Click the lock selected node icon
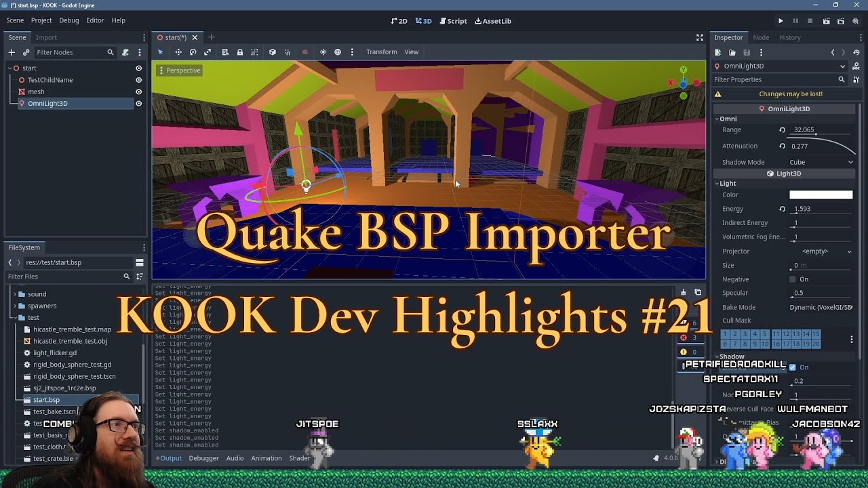The image size is (868, 488). click(x=240, y=52)
